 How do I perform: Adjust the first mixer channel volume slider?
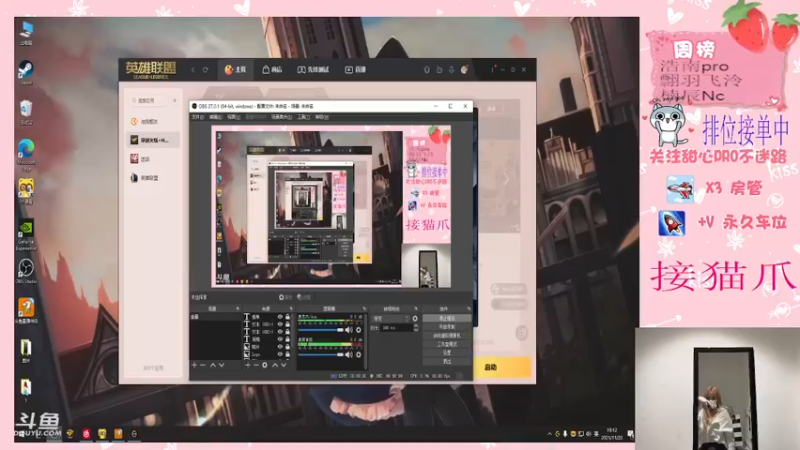(x=320, y=330)
